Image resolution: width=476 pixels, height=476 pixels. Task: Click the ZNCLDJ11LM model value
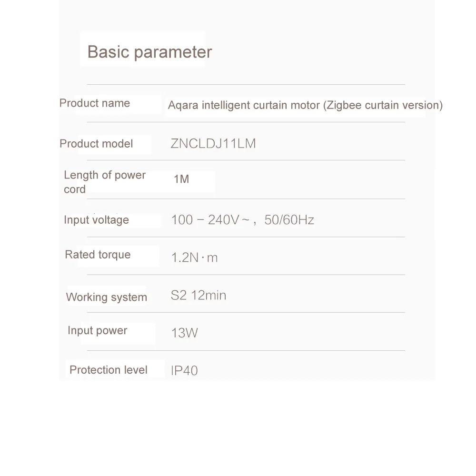pyautogui.click(x=213, y=144)
